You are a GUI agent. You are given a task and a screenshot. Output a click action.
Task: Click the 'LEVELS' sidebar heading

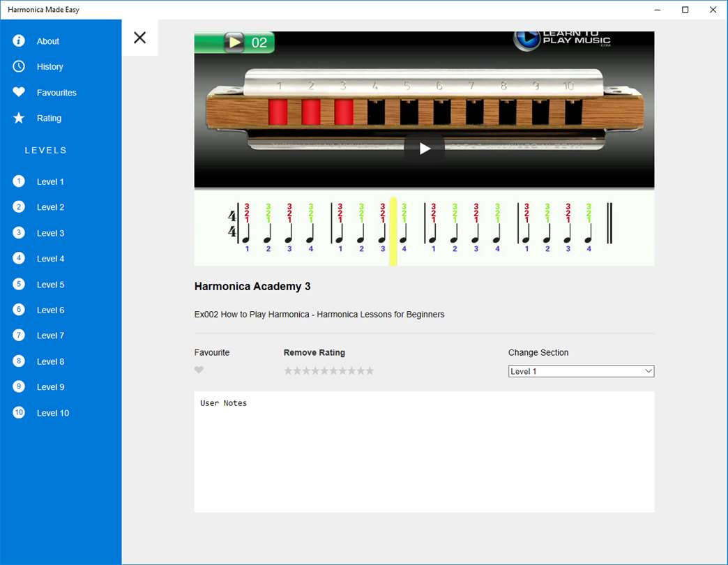coord(46,150)
